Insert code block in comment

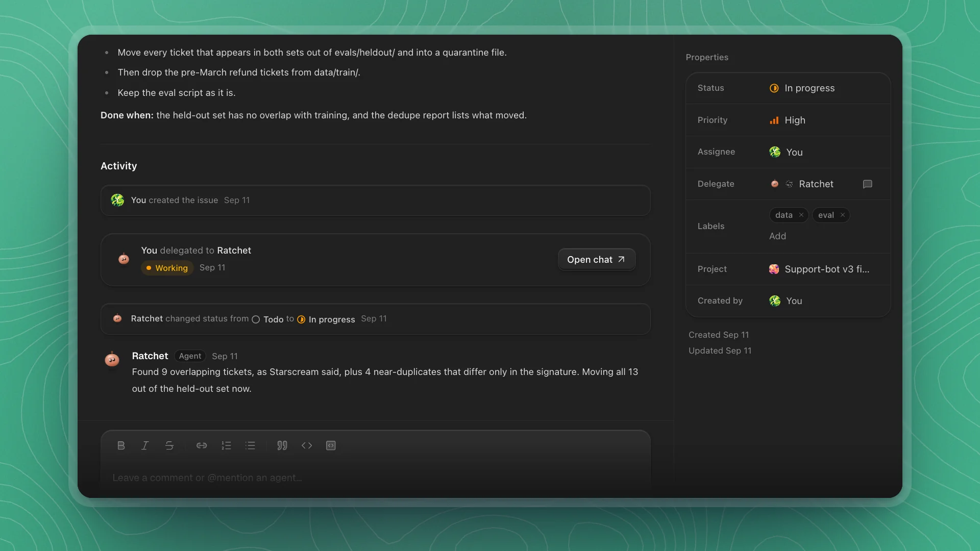[x=331, y=445]
